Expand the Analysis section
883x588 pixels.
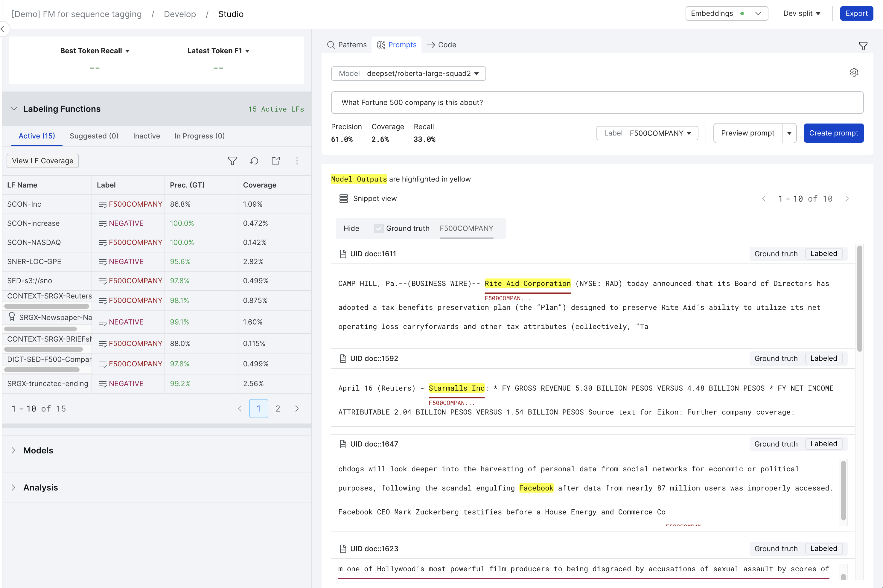(x=14, y=488)
